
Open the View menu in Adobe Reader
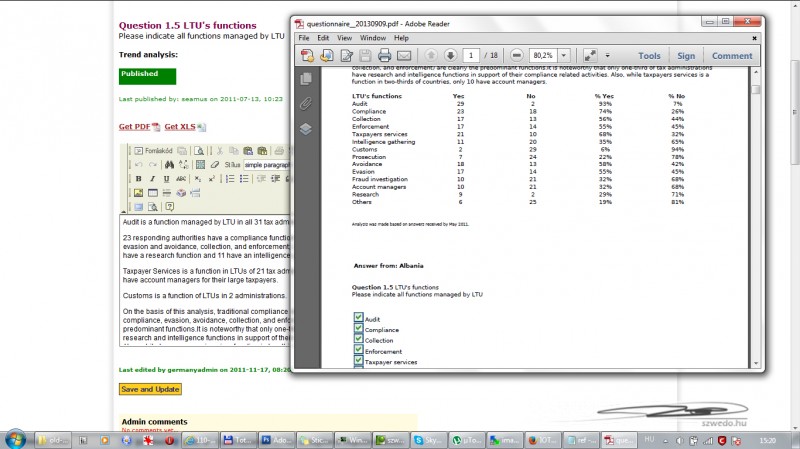coord(345,37)
